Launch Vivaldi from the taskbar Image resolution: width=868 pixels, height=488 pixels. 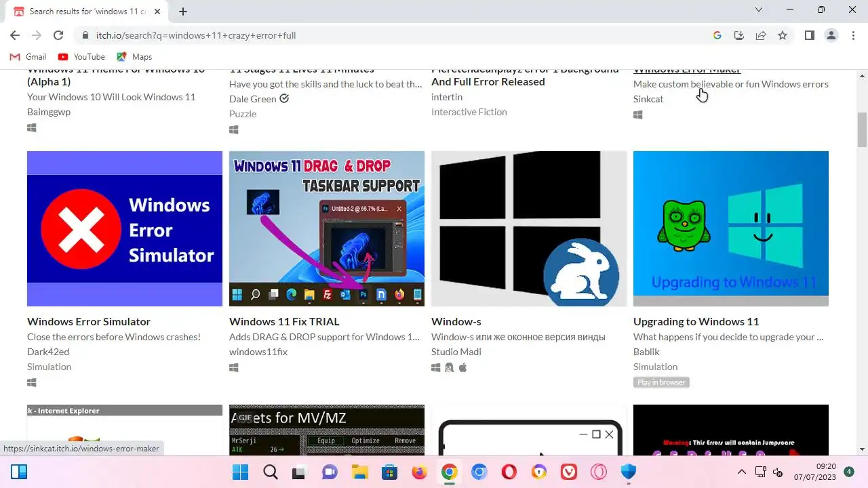coord(568,472)
